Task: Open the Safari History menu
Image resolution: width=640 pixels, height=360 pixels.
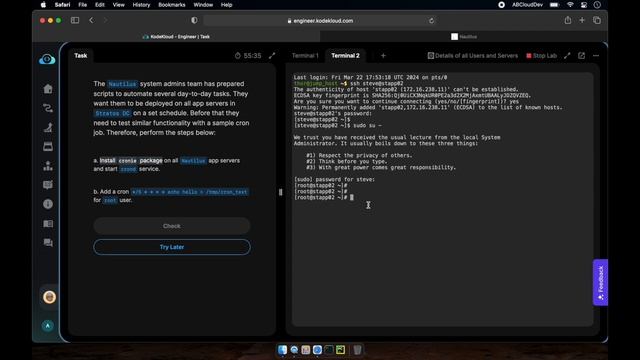Action: click(x=141, y=5)
